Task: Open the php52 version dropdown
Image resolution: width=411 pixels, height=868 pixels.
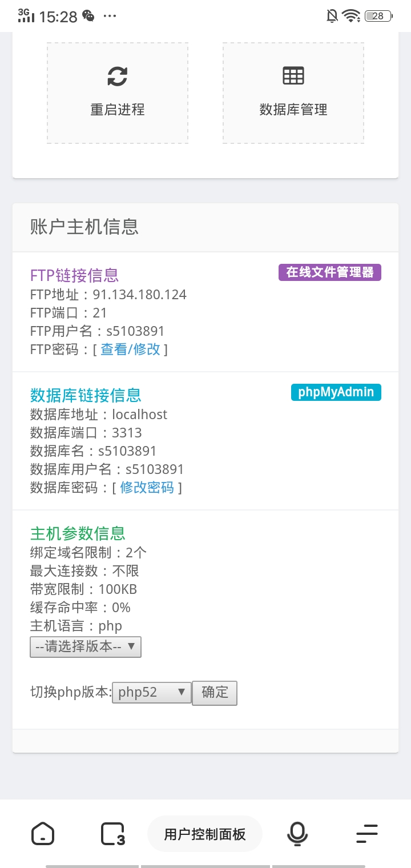Action: click(x=152, y=693)
